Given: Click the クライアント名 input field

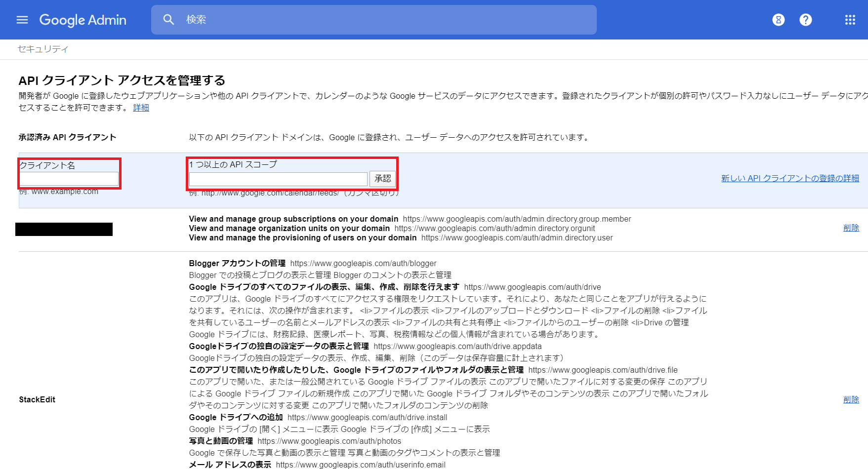Looking at the screenshot, I should click(69, 179).
